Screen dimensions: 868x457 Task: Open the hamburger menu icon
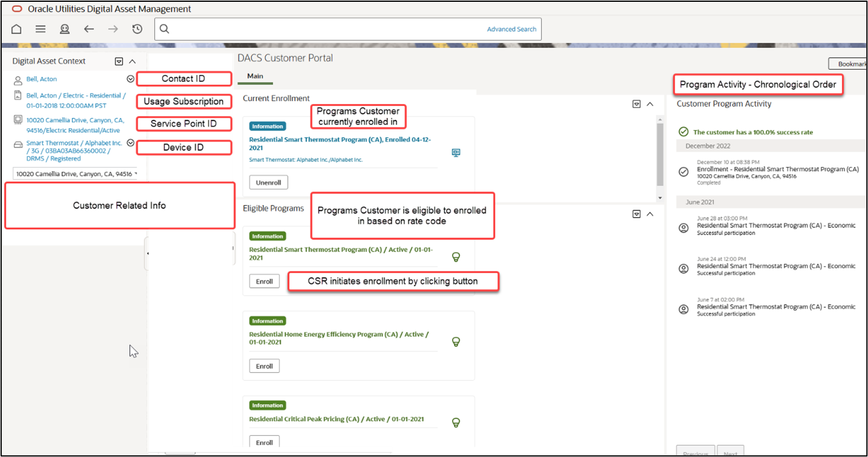click(40, 29)
